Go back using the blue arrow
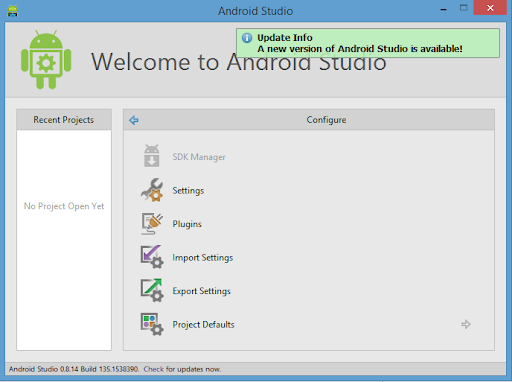The width and height of the screenshot is (512, 382). (x=134, y=120)
